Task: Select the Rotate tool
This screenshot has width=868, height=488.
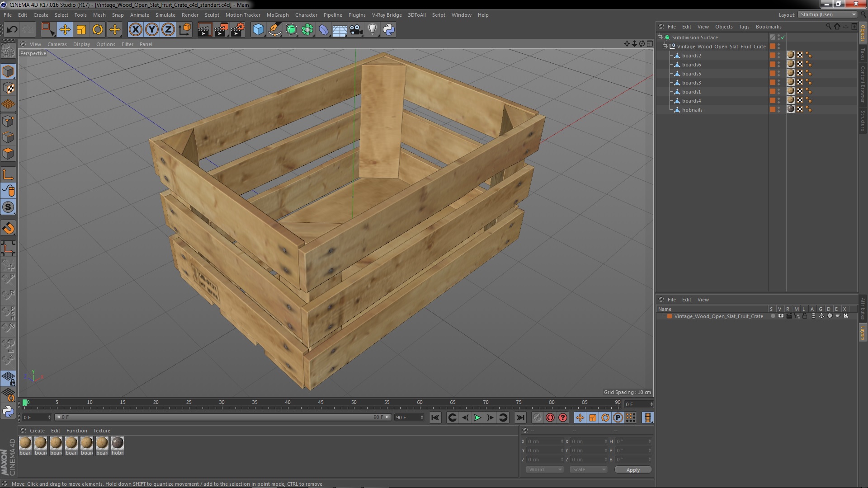Action: click(x=98, y=30)
